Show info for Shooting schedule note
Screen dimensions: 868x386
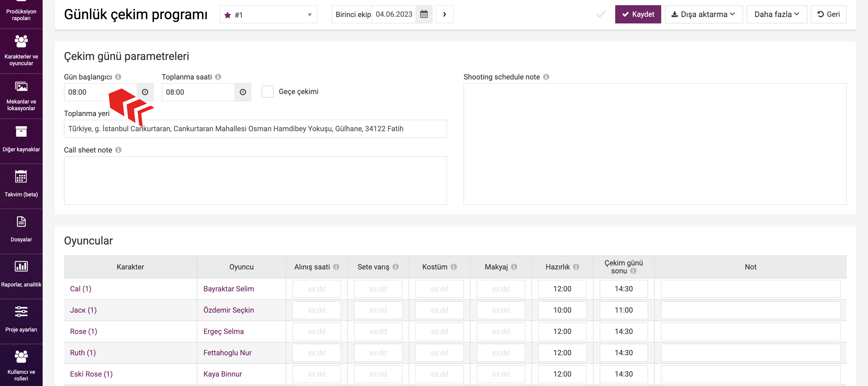pos(546,77)
